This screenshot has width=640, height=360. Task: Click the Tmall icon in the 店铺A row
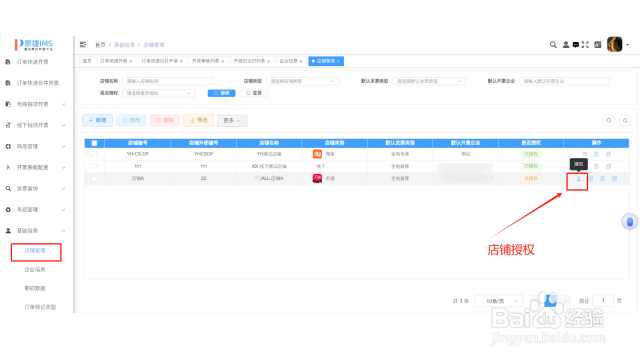coord(317,178)
